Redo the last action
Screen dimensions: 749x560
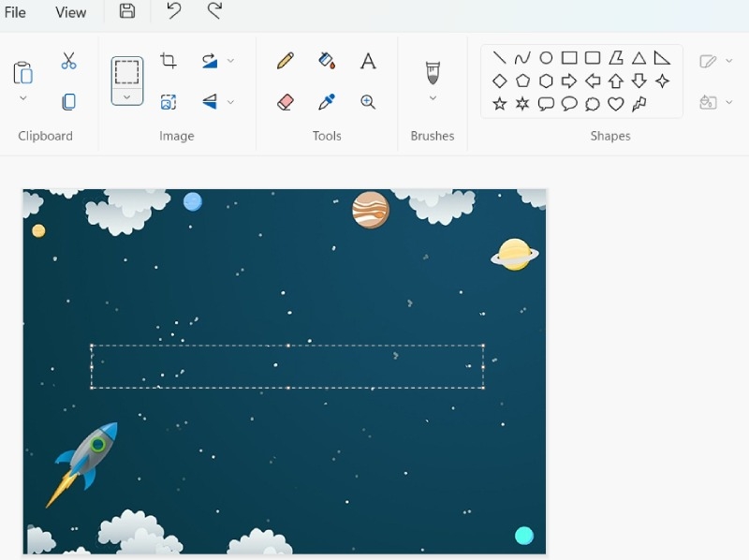click(x=215, y=11)
